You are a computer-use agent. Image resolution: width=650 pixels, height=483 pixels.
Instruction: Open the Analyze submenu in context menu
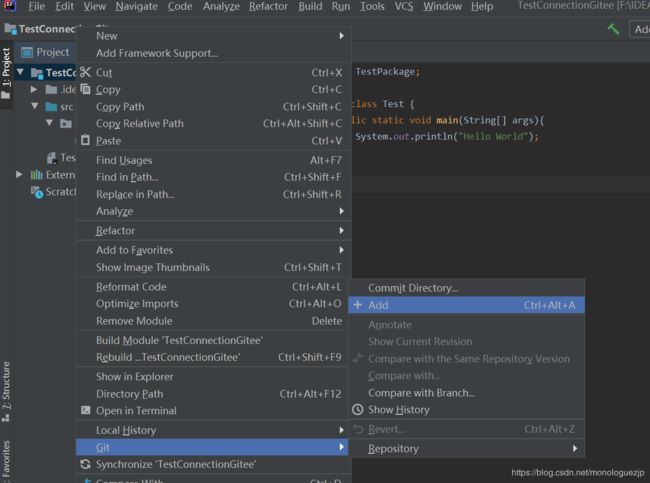point(214,211)
